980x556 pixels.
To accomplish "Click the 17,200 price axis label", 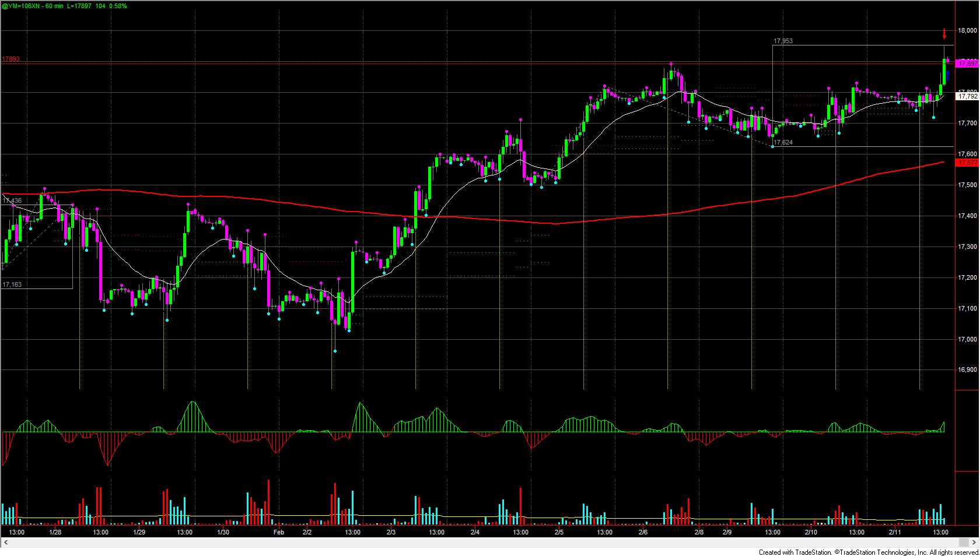I will click(968, 278).
